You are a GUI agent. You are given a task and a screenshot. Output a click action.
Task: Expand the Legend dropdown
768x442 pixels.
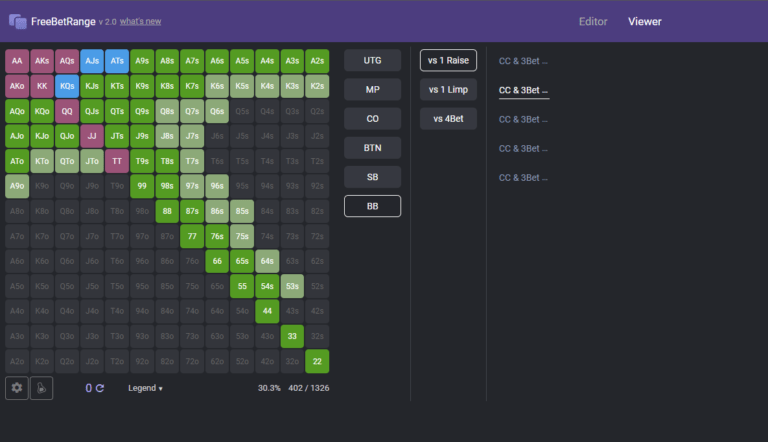pos(145,388)
